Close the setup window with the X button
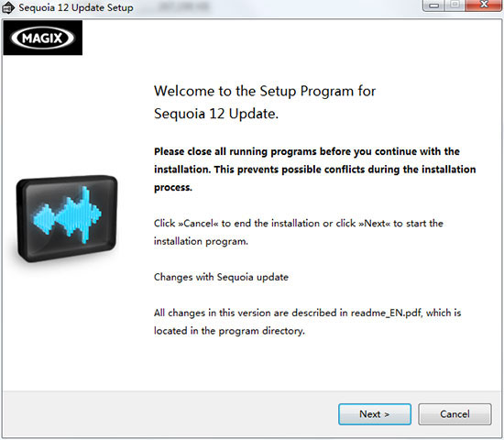Viewport: 504px width, 440px height. (484, 5)
